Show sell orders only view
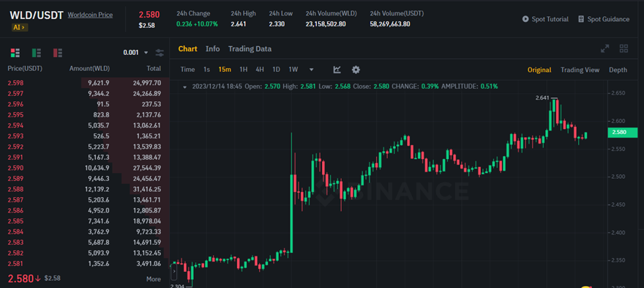This screenshot has height=288, width=644. 58,53
